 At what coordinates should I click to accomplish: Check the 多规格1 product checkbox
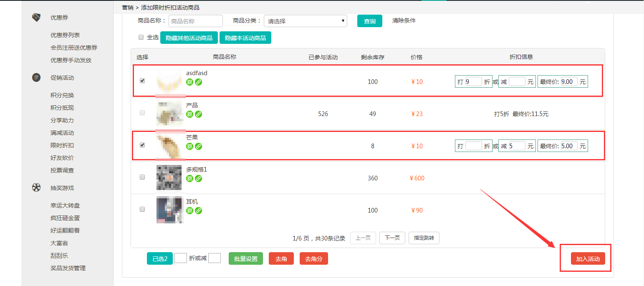click(x=142, y=177)
